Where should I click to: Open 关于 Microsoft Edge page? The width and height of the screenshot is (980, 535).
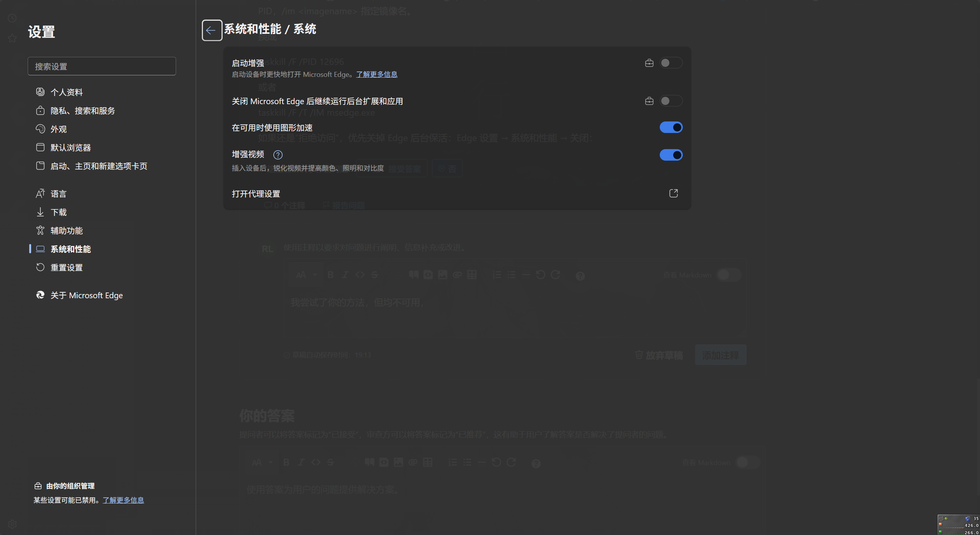87,295
